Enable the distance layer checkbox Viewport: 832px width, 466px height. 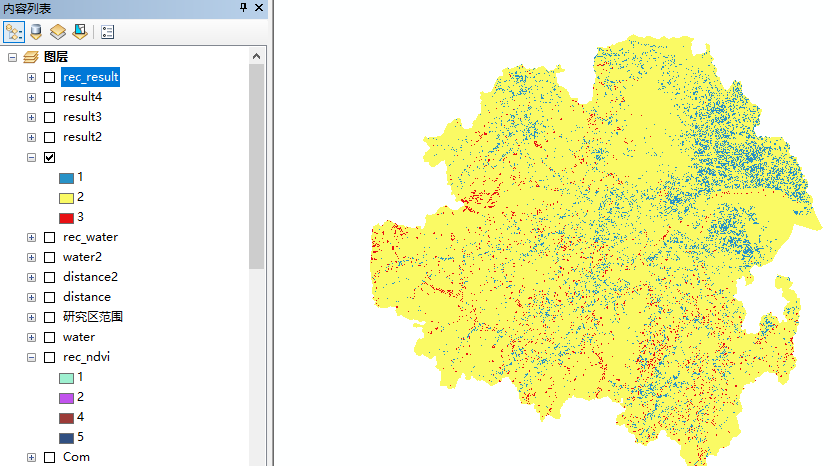[49, 297]
